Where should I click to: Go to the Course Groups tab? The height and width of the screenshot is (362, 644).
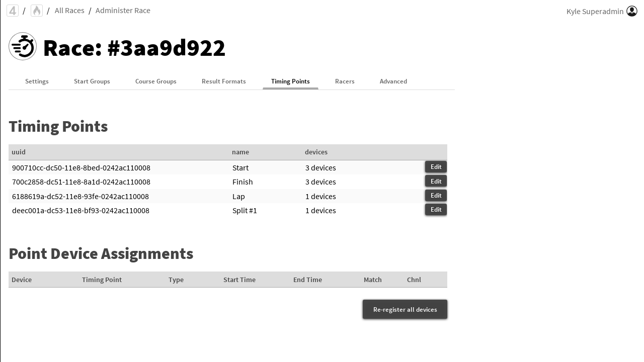156,81
